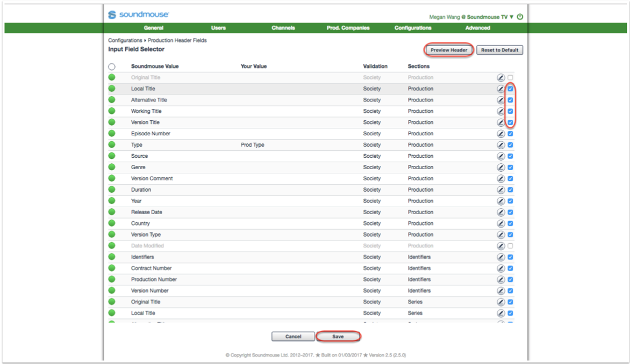Screen dimensions: 630x364
Task: Click Reset to Default
Action: click(x=500, y=50)
